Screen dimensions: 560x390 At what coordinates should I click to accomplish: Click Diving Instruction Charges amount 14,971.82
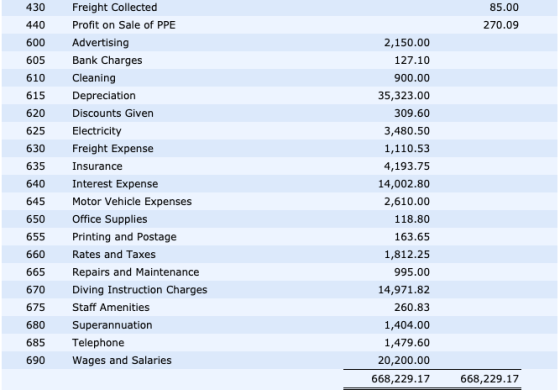coord(404,290)
